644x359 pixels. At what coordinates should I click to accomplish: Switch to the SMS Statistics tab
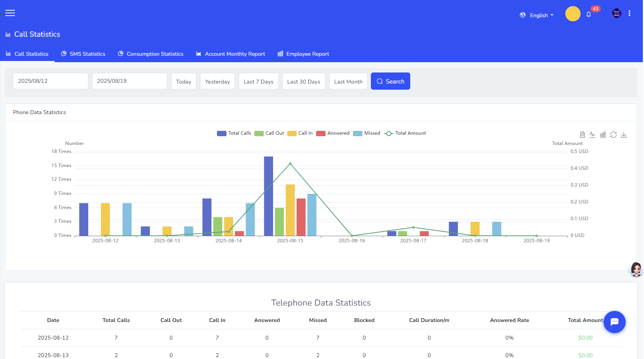(x=83, y=54)
